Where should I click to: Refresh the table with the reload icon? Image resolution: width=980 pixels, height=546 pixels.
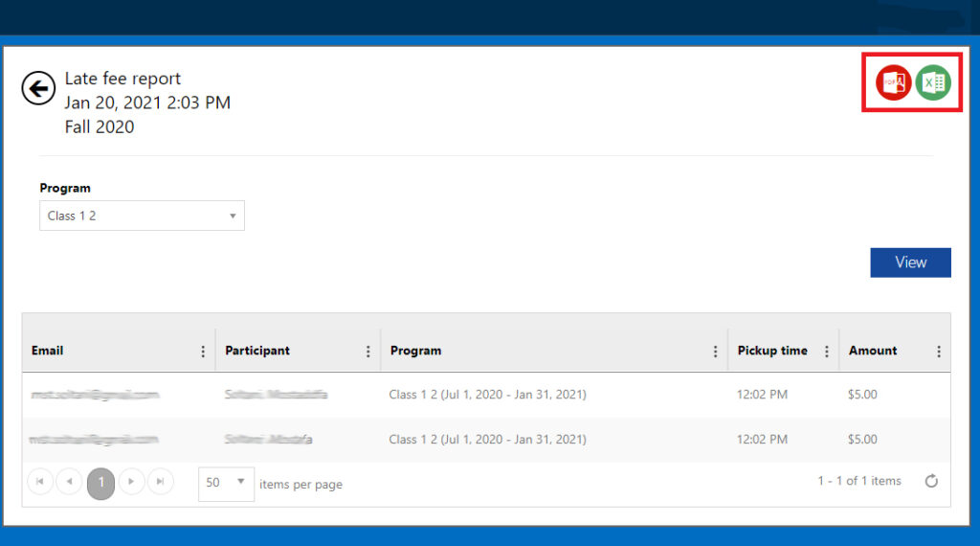coord(931,481)
